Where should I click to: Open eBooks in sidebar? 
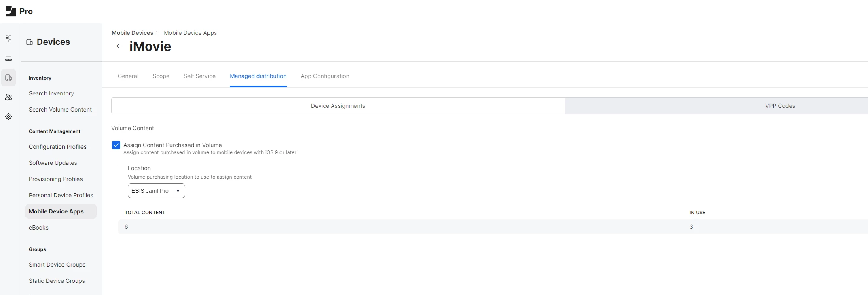(x=38, y=228)
